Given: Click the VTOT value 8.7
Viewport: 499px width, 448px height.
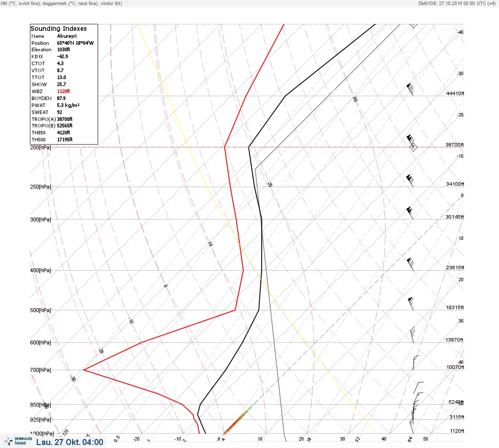Looking at the screenshot, I should [x=60, y=70].
